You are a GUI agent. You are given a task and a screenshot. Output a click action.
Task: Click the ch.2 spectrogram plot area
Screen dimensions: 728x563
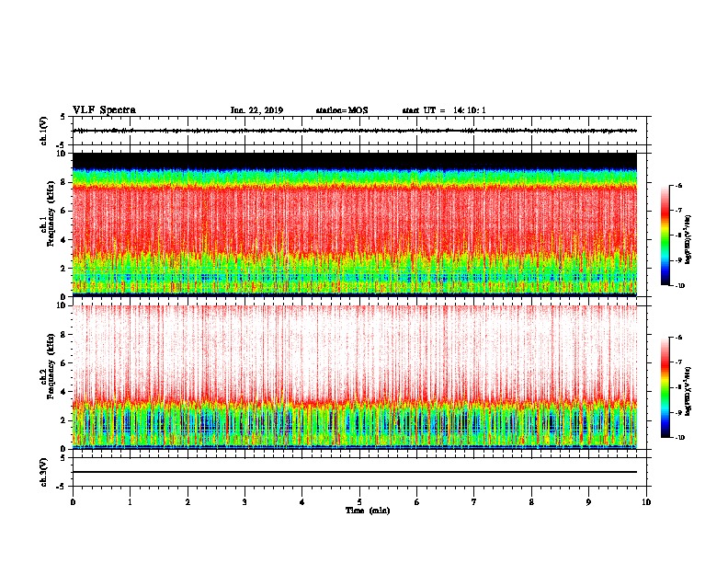point(355,377)
